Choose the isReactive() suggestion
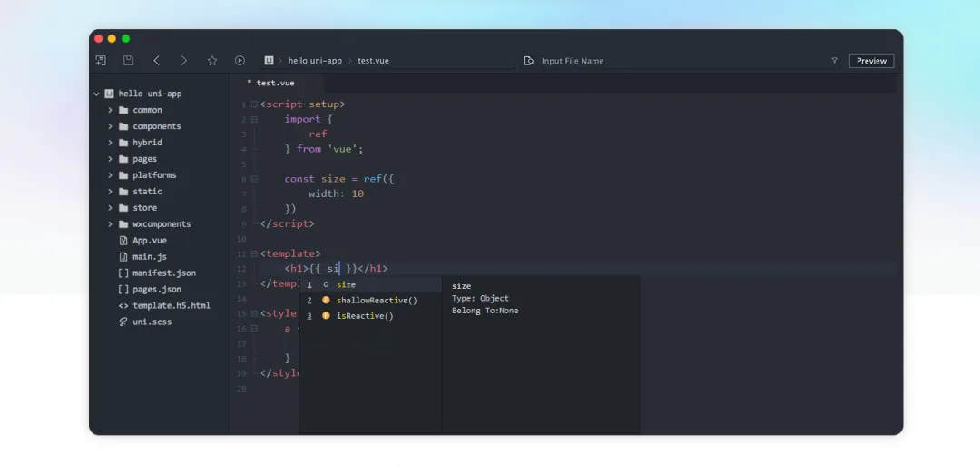Screen dimensions: 980x466 point(370,316)
